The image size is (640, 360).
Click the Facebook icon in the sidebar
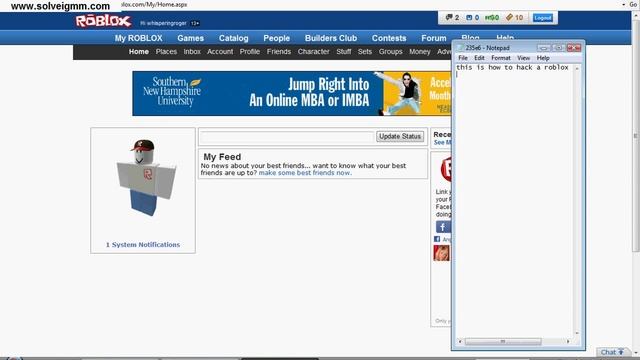click(x=443, y=227)
